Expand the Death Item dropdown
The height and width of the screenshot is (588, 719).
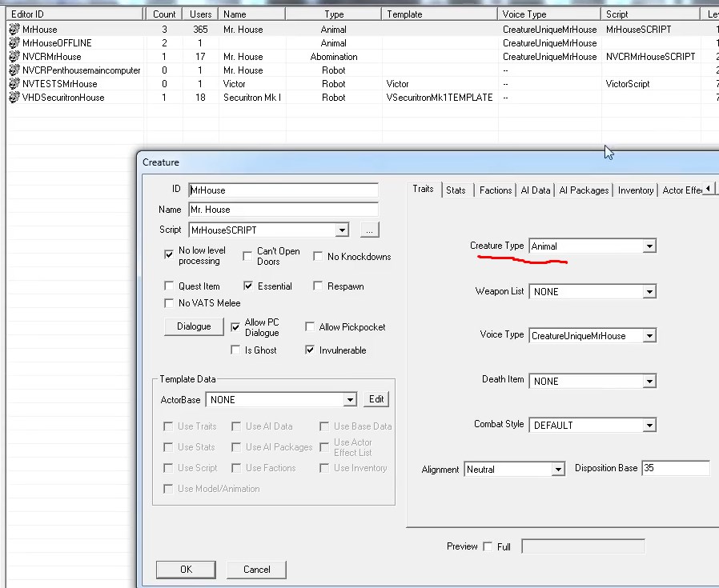pos(649,381)
